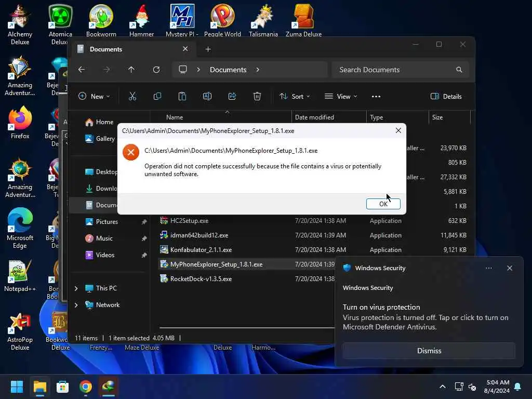
Task: Open Zuma Deluxe desktop shortcut
Action: 303,20
